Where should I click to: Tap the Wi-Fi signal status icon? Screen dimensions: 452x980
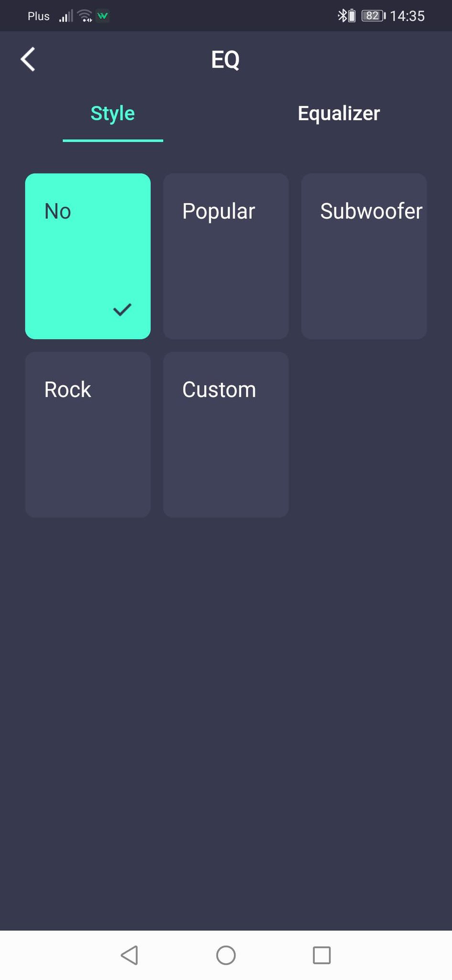pos(85,16)
